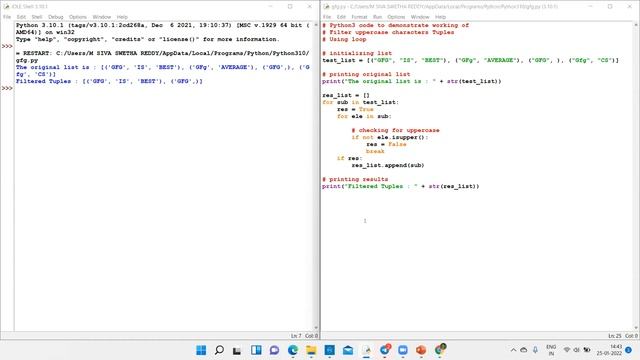This screenshot has height=360, width=640.
Task: Click the OneDrive cloud tray icon
Action: [x=524, y=350]
